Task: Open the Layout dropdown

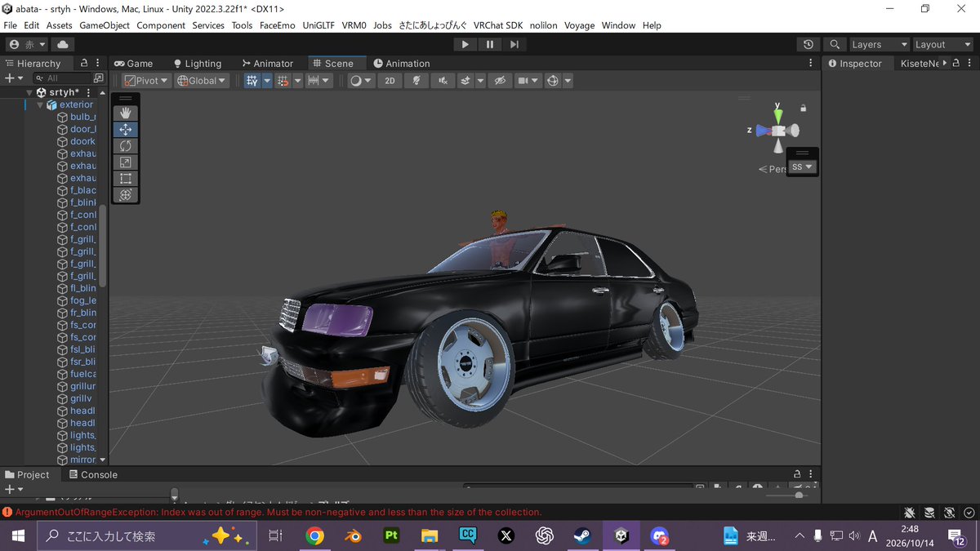Action: pyautogui.click(x=942, y=44)
